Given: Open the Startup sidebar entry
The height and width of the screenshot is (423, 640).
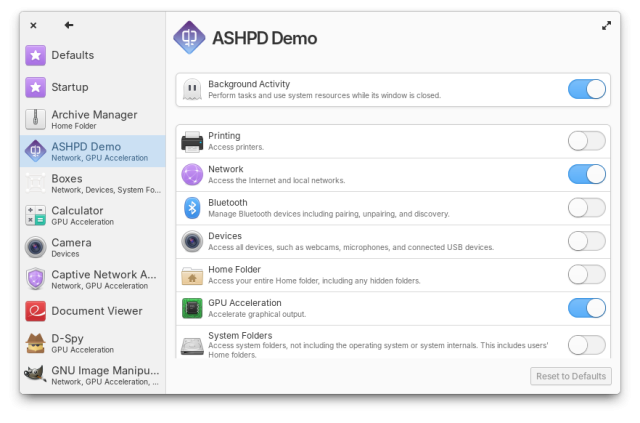Looking at the screenshot, I should pos(93,87).
